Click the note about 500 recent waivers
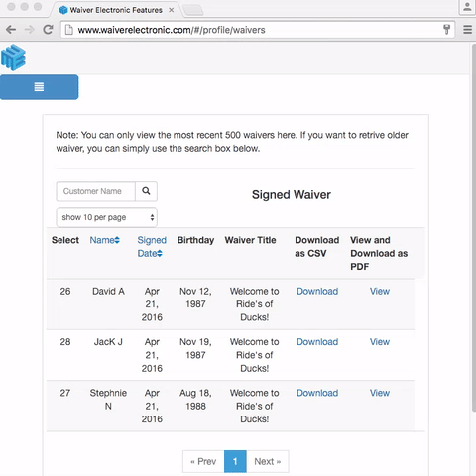Screen dimensions: 476x476 point(232,142)
